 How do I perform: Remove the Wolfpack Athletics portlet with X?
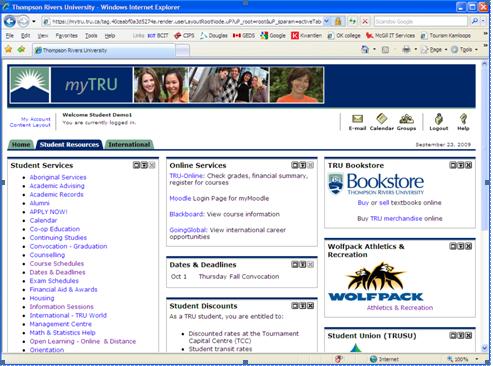pyautogui.click(x=468, y=246)
